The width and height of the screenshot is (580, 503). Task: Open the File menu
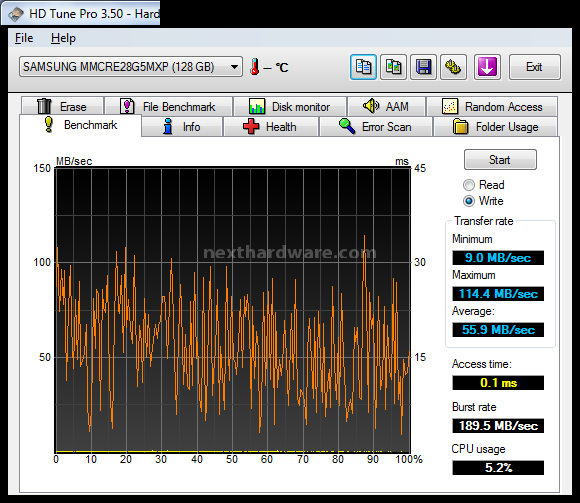[x=24, y=38]
